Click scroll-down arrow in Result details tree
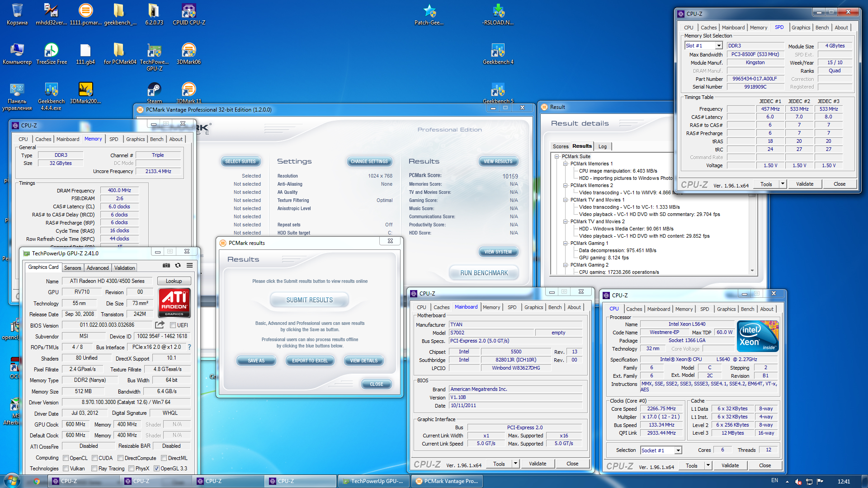This screenshot has height=488, width=868. click(752, 271)
